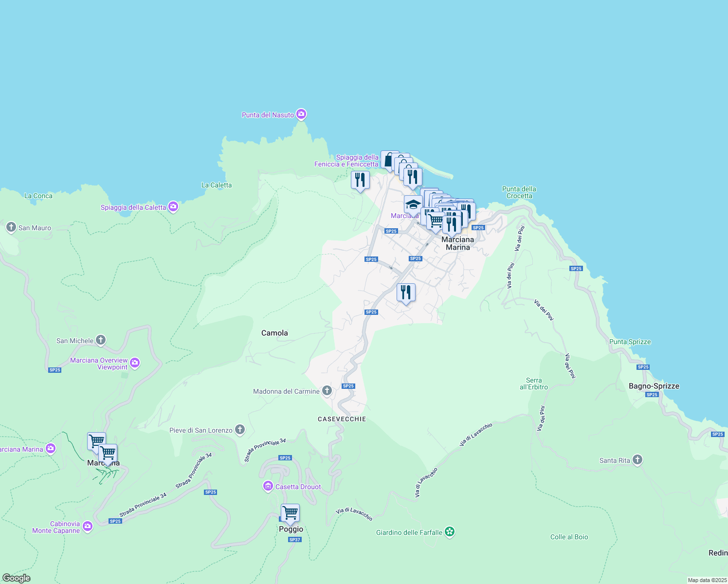Click the Punta Sprizze label
The height and width of the screenshot is (584, 728).
point(630,342)
